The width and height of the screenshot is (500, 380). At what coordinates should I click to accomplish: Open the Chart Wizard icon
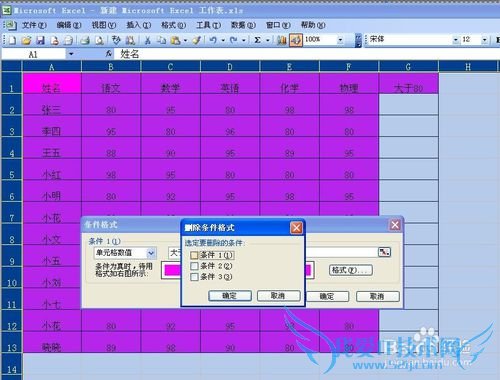[x=282, y=40]
